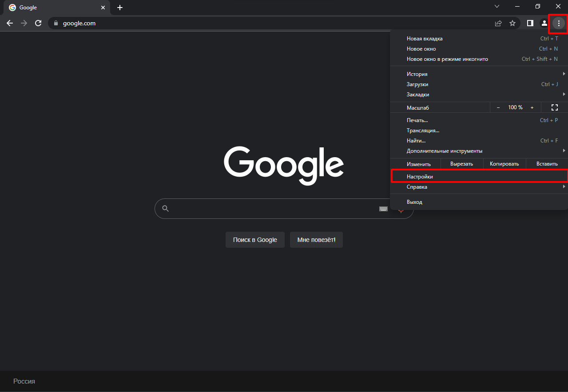Open the tab search dropdown chevron
This screenshot has height=392, width=568.
point(497,7)
